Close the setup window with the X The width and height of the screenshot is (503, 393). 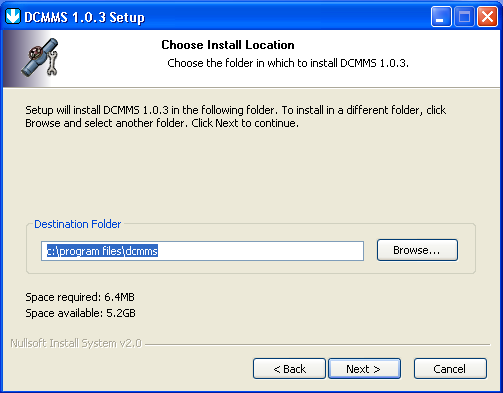click(x=487, y=17)
